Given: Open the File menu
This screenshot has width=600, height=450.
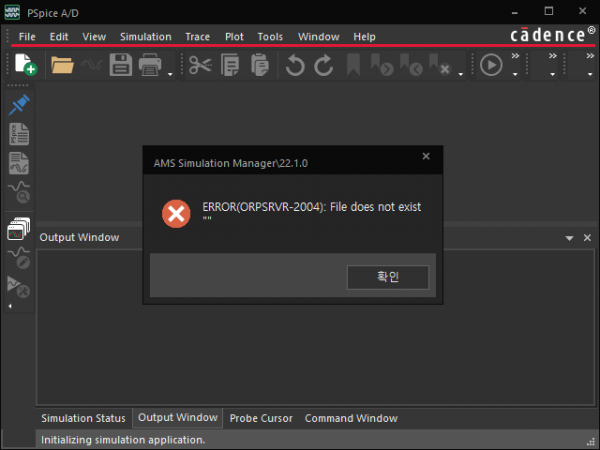Looking at the screenshot, I should 27,37.
